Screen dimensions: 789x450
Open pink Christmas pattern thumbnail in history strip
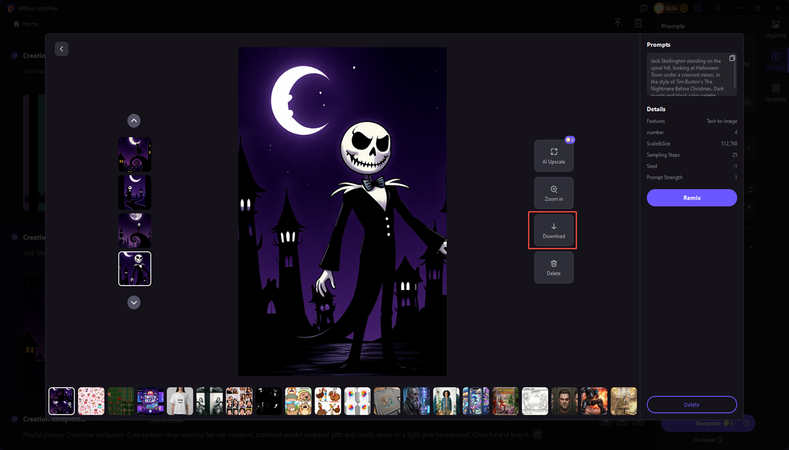91,401
